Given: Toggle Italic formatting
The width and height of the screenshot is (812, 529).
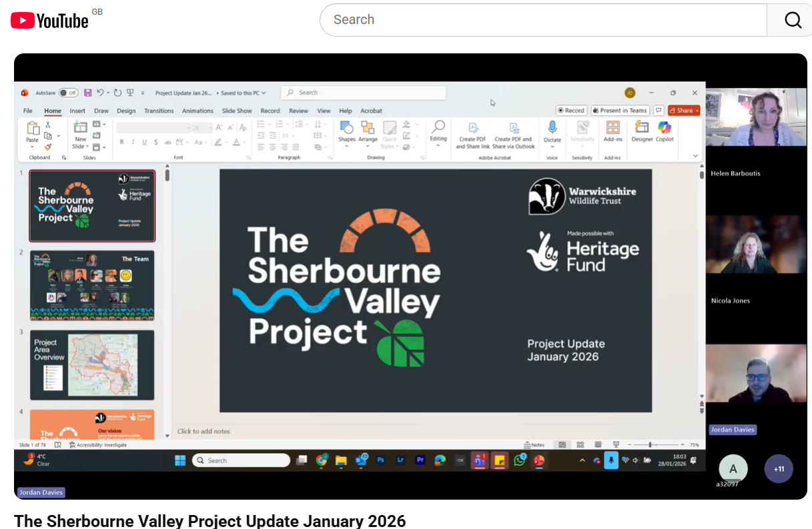Looking at the screenshot, I should coord(133,142).
